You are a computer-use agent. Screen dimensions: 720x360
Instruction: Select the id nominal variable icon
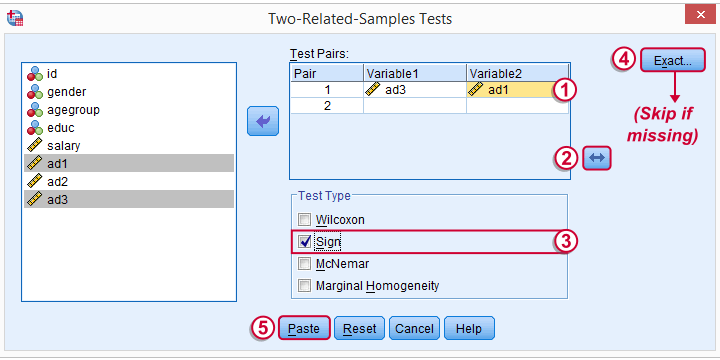(x=34, y=73)
